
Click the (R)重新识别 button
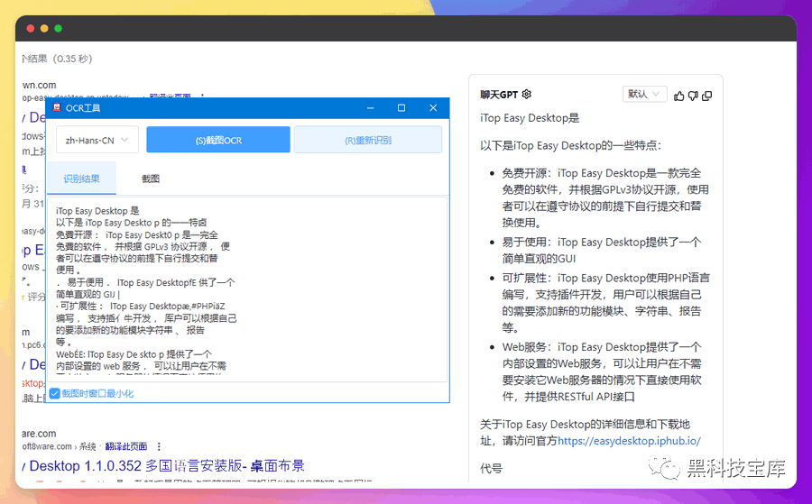tap(368, 140)
